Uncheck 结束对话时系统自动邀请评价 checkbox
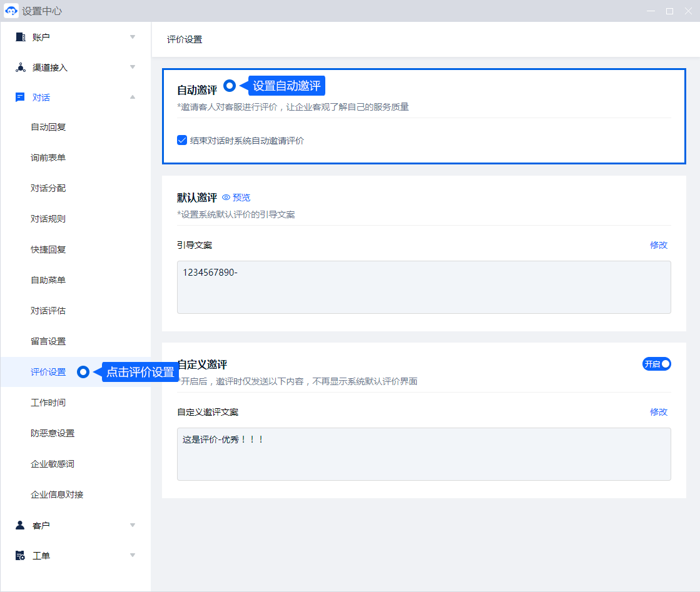This screenshot has height=592, width=700. click(182, 141)
